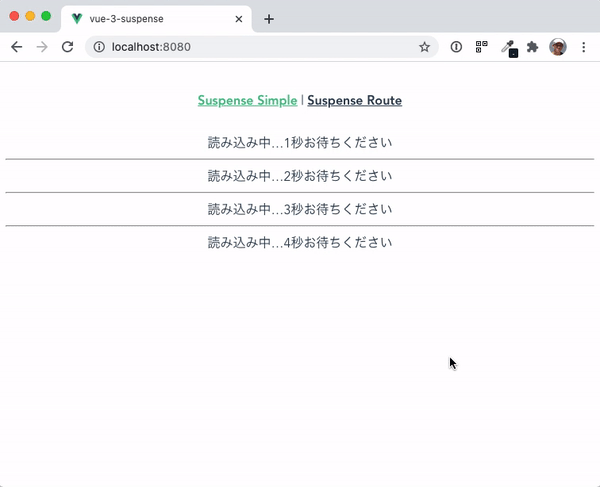Navigate to the Suspense Route link
Screen dimensions: 600x487
354,101
